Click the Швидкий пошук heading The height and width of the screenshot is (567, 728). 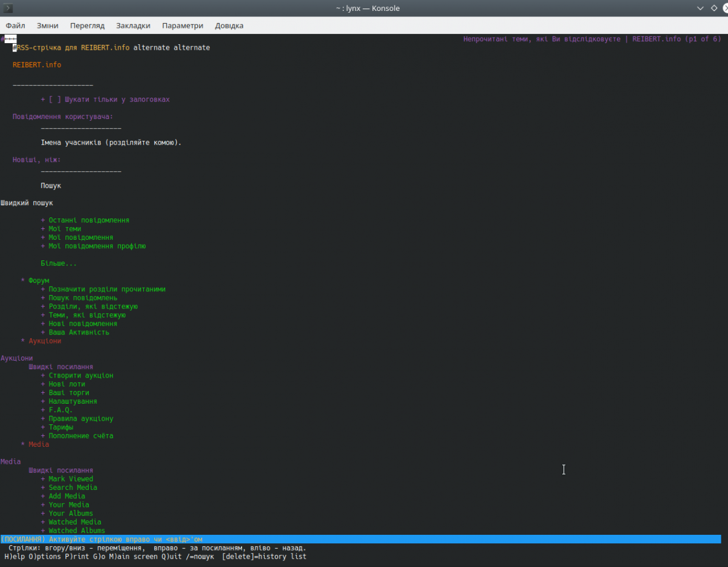27,203
